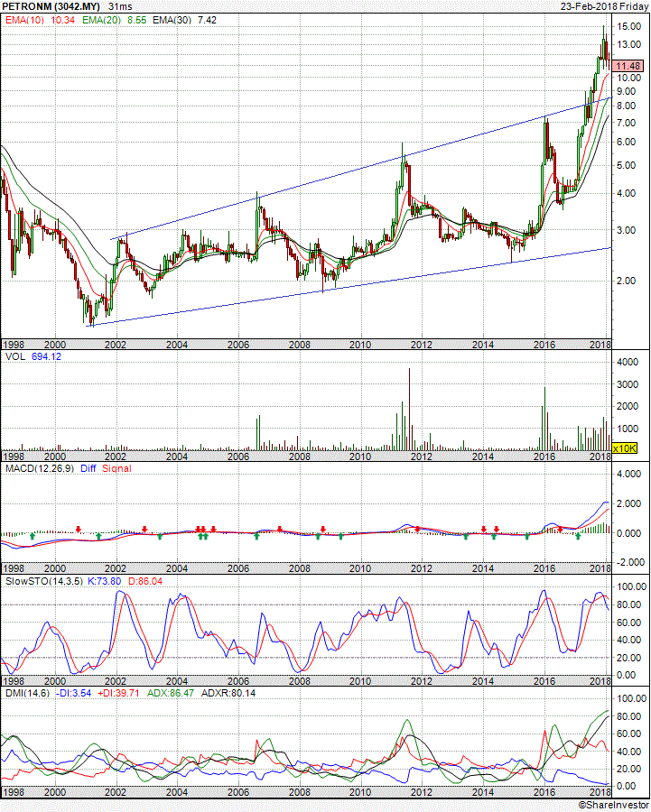Select the EMA(30) legend label
The image size is (651, 812).
(x=172, y=20)
